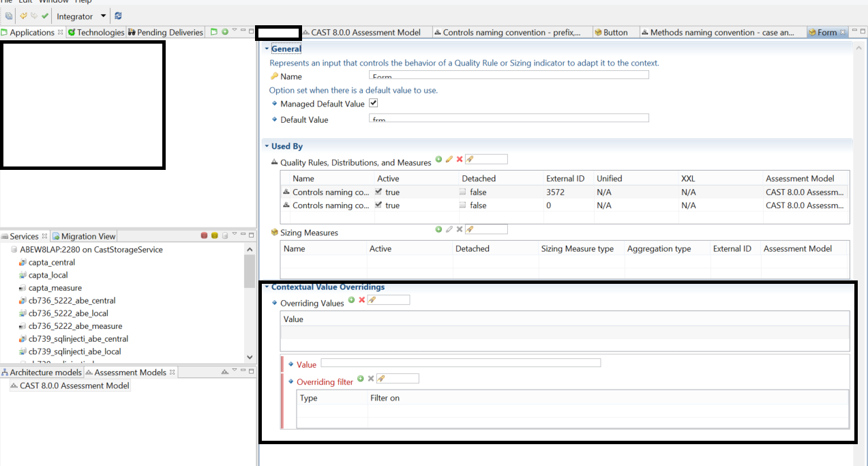Close the Form editor tab

point(843,32)
